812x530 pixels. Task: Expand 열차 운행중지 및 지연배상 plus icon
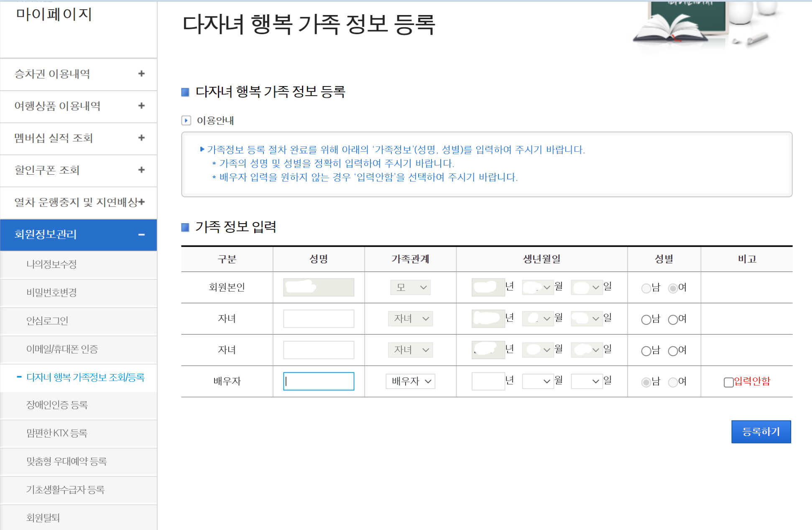(142, 202)
